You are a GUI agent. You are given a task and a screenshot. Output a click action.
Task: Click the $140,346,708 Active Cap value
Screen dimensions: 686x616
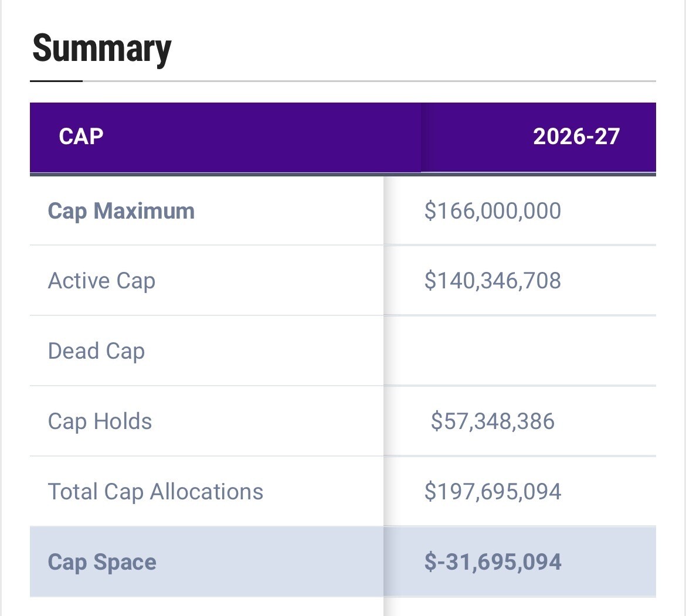pyautogui.click(x=493, y=281)
